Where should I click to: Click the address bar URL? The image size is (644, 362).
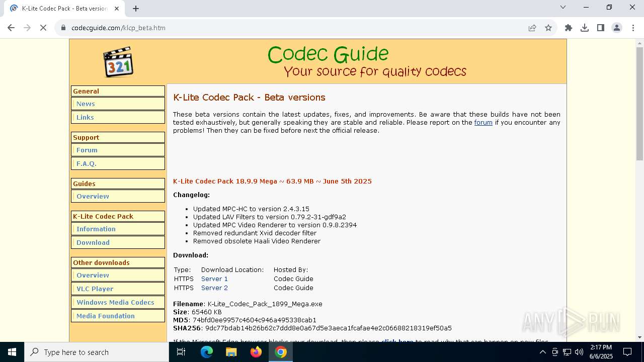tap(118, 28)
